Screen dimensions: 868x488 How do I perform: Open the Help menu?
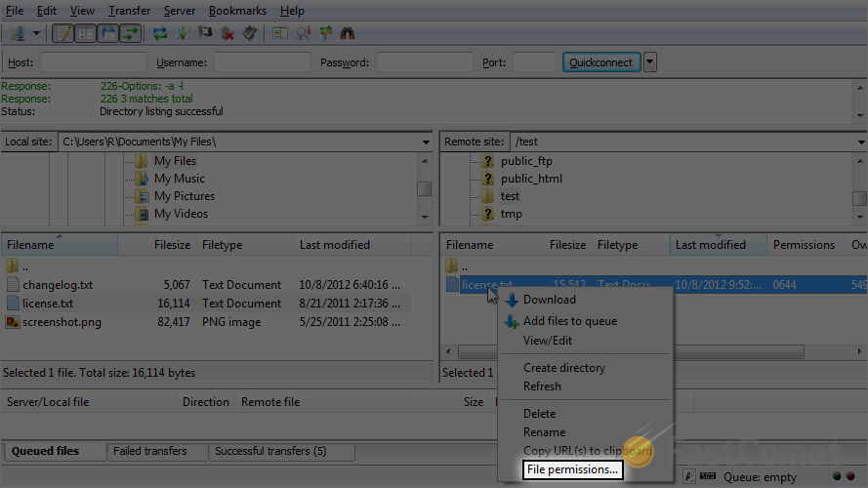tap(292, 11)
